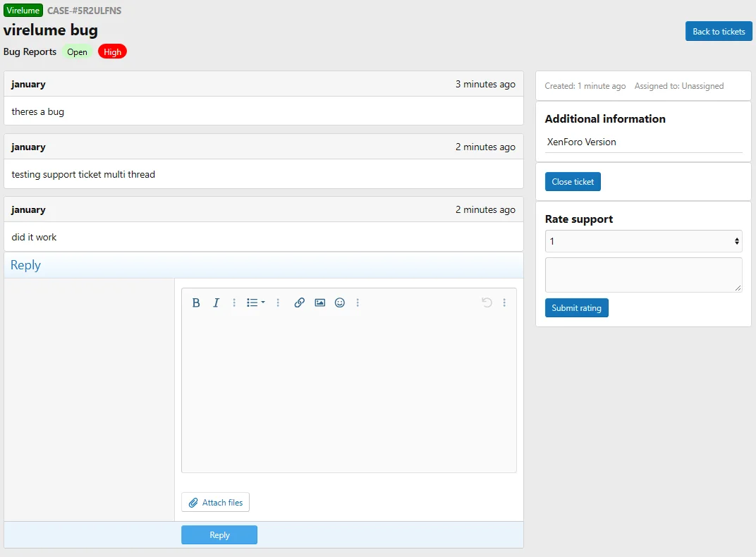Click the Virelume product tag

(x=23, y=10)
